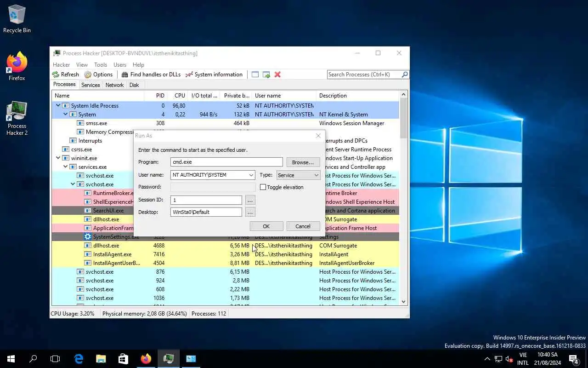This screenshot has width=588, height=368.
Task: Switch to the Services tab
Action: click(90, 85)
